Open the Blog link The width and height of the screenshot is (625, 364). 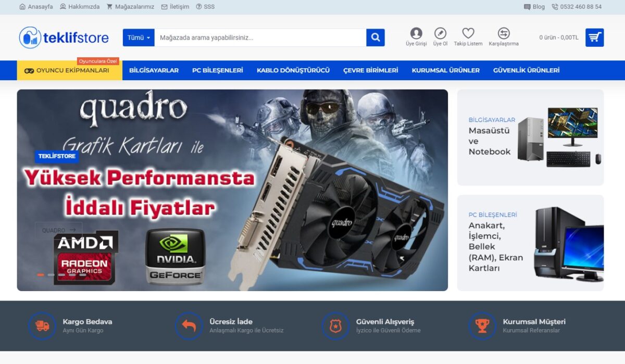pyautogui.click(x=534, y=7)
